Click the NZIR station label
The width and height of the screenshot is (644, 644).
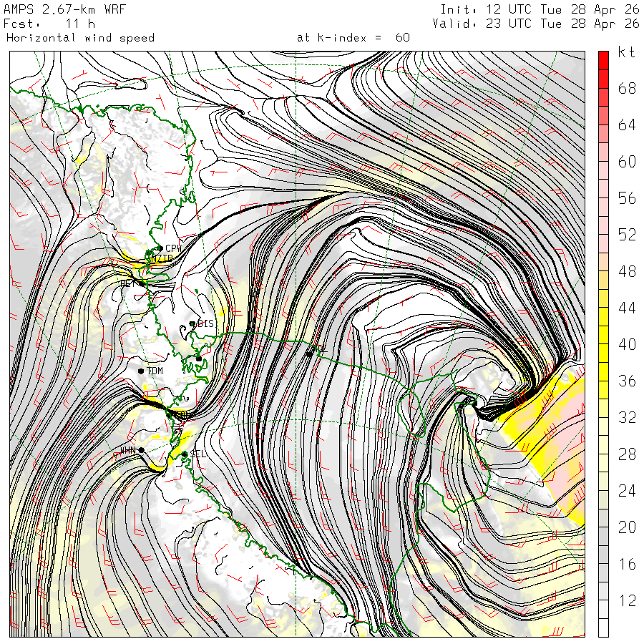[x=161, y=258]
